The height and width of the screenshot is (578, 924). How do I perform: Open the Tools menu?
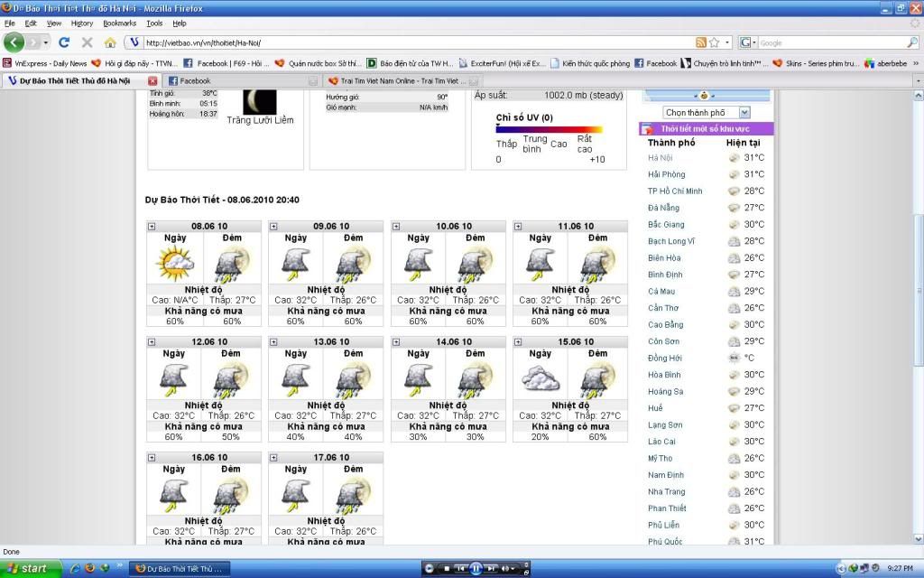click(x=154, y=23)
